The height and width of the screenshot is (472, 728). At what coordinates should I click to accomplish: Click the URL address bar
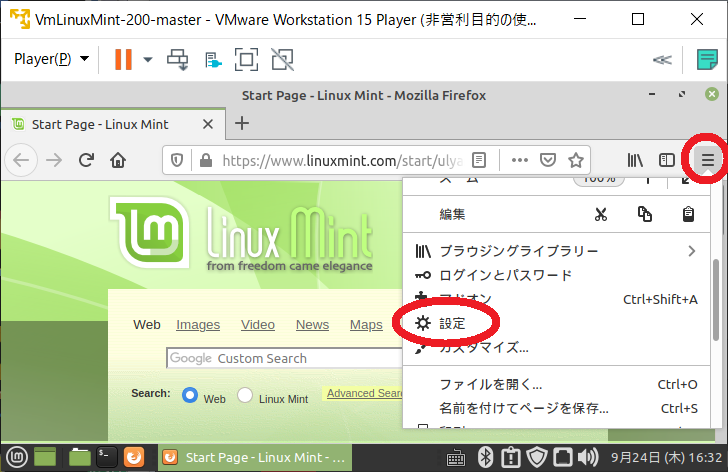coord(342,161)
